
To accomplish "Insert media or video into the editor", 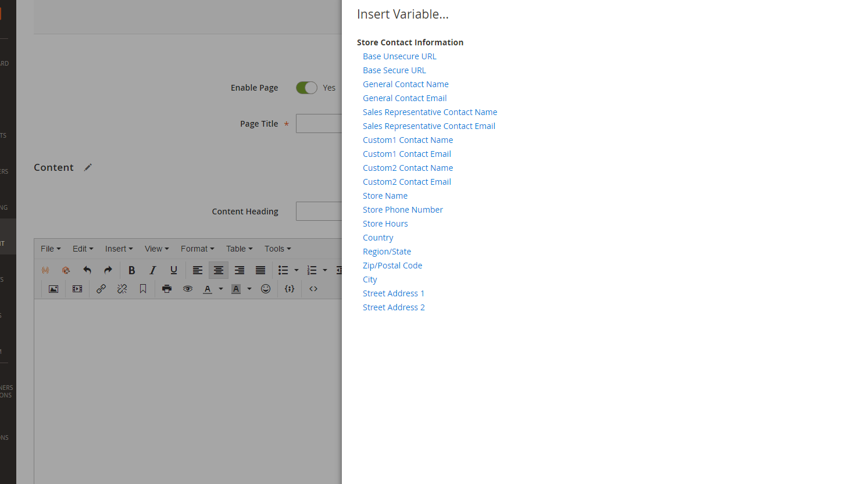I will pos(77,289).
